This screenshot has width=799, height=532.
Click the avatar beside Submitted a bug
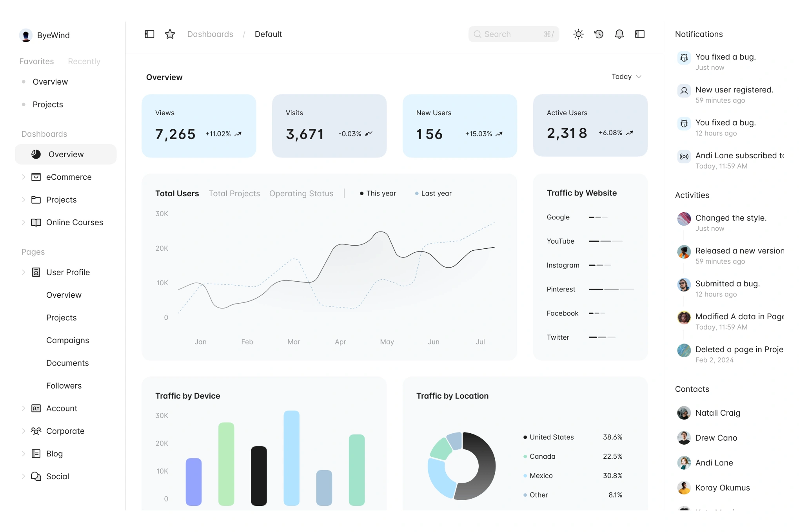coord(684,284)
